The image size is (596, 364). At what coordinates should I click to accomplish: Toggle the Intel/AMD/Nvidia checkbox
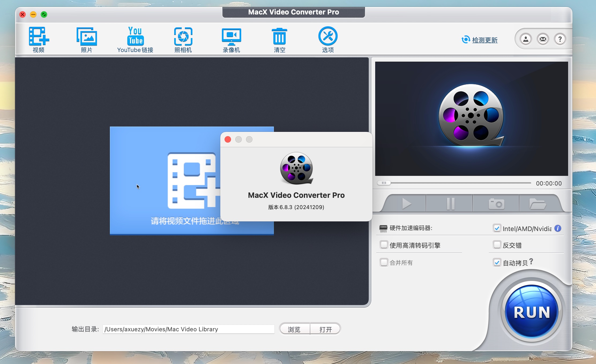(x=497, y=228)
